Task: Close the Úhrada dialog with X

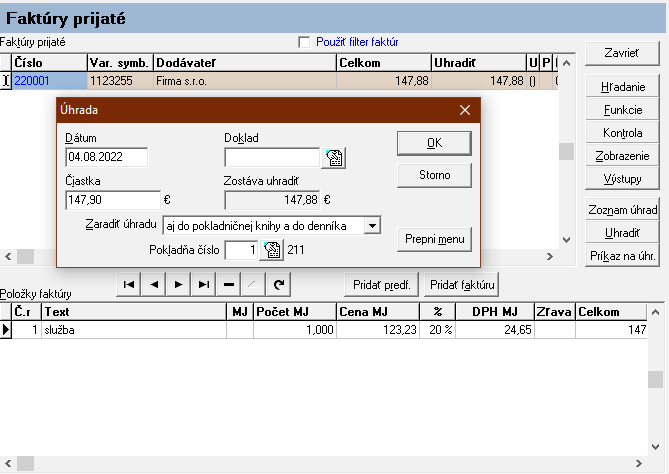Action: pyautogui.click(x=465, y=110)
